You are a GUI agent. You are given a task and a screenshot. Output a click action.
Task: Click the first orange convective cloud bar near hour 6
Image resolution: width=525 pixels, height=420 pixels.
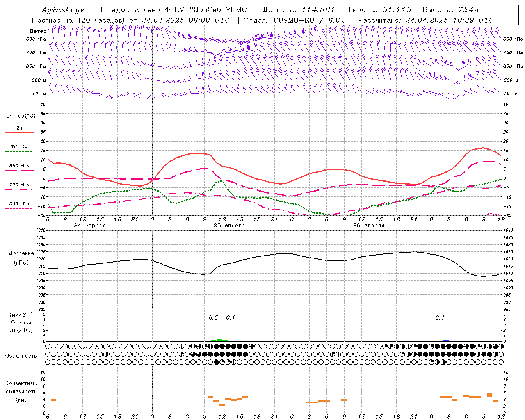tap(53, 400)
